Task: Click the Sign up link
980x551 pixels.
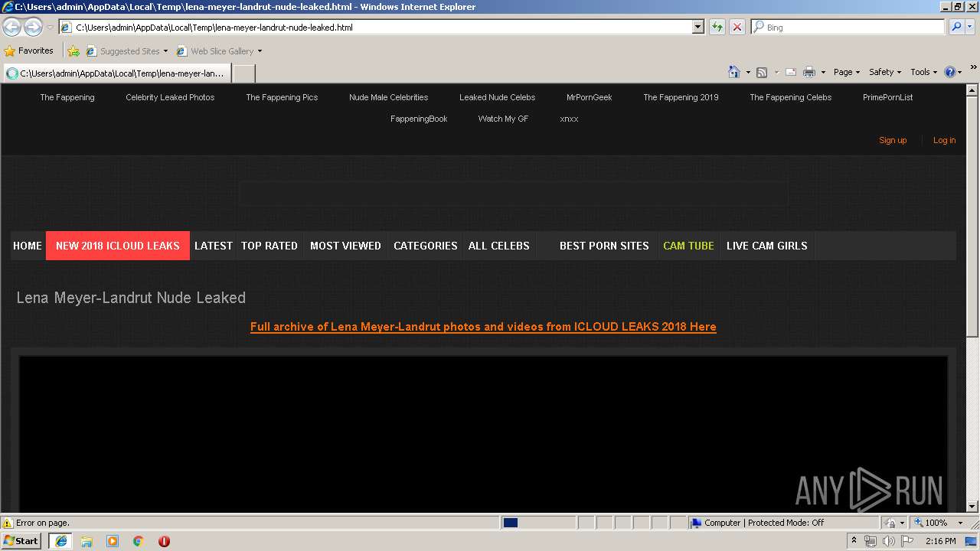Action: (x=893, y=140)
